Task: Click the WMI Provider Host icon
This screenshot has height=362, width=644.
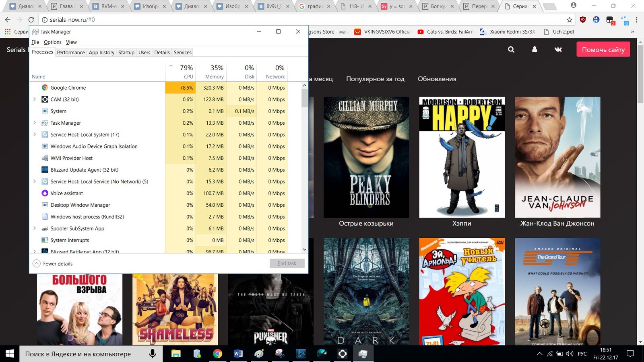Action: point(45,158)
